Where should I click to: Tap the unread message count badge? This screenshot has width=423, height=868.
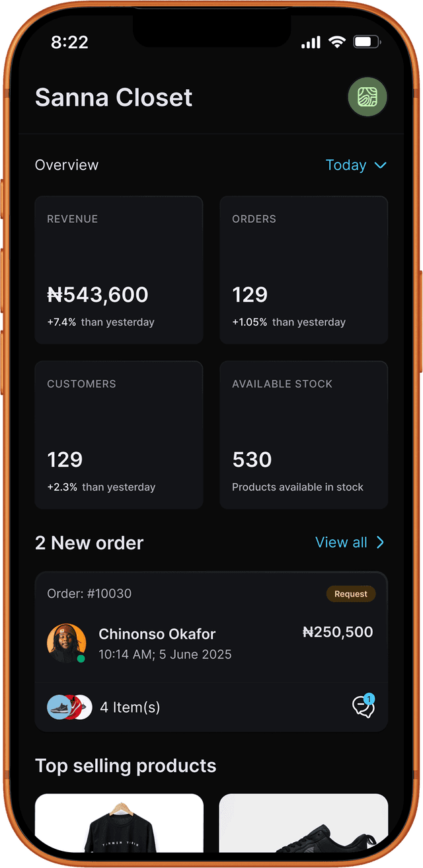click(x=370, y=697)
